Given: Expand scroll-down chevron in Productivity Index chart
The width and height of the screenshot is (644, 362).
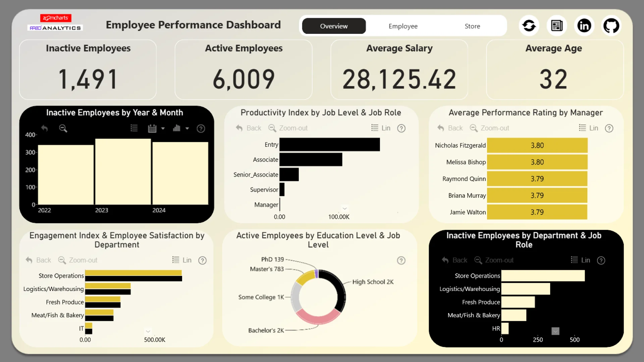Looking at the screenshot, I should (x=344, y=208).
